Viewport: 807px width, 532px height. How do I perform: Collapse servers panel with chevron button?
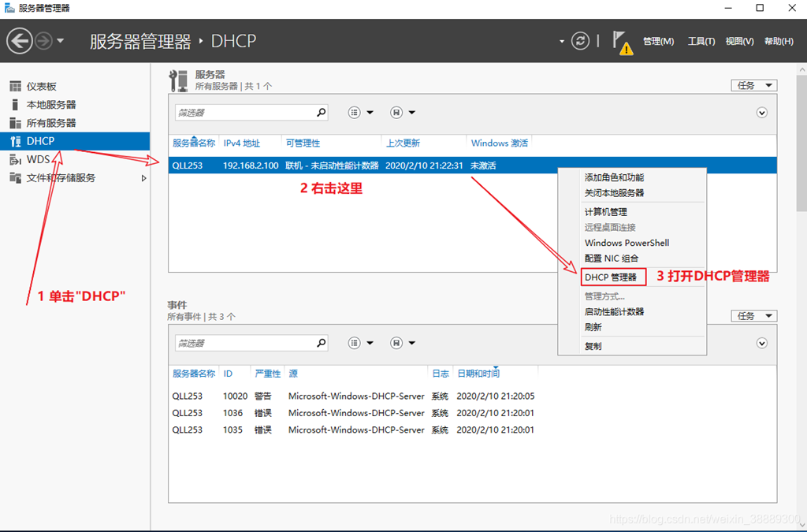point(761,113)
